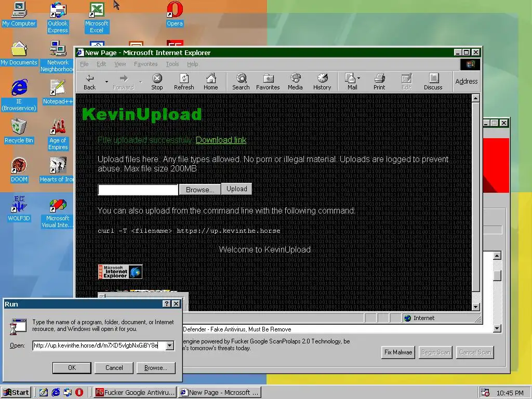Image resolution: width=532 pixels, height=399 pixels.
Task: Click the Discuss toolbar button
Action: [x=433, y=82]
